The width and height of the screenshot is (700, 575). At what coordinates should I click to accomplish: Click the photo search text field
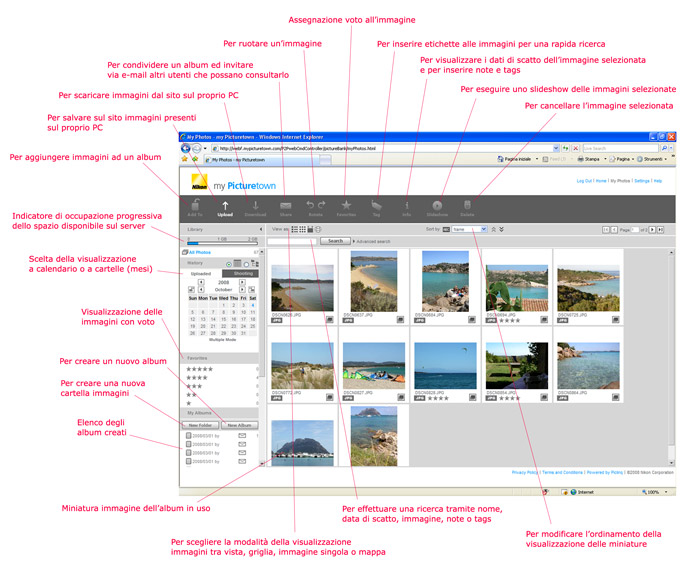coord(292,242)
